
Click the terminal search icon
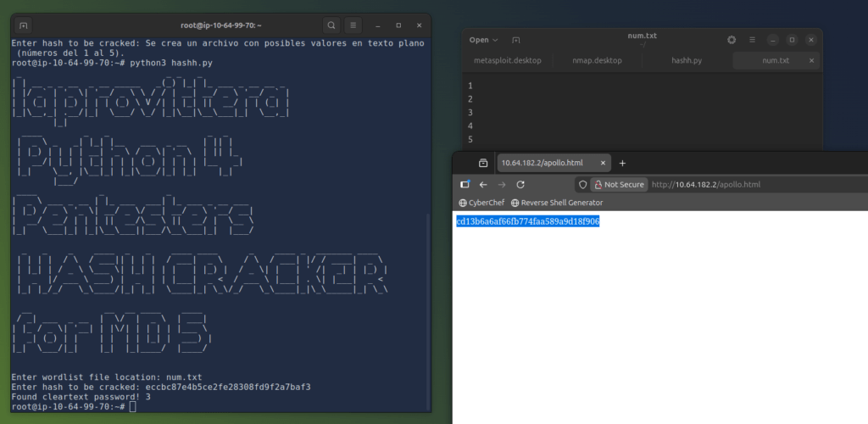331,25
